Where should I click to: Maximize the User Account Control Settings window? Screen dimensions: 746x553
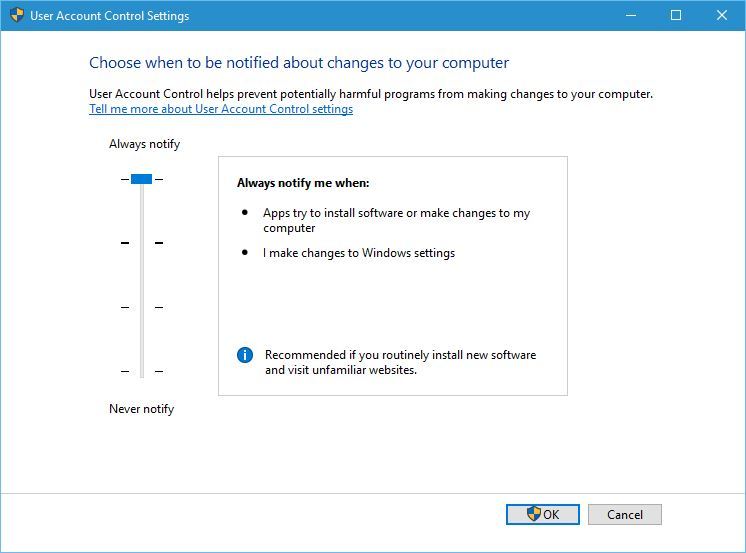point(676,15)
